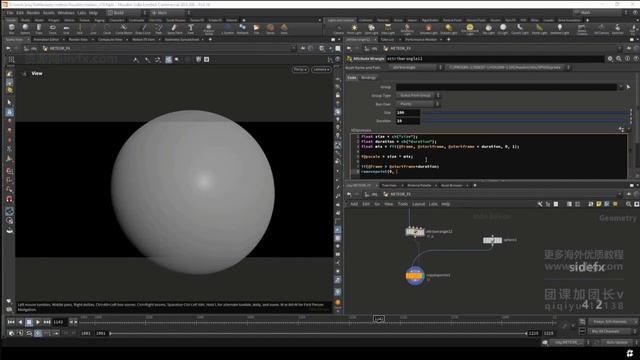Add a Volume Light from the shelf
The height and width of the screenshot is (360, 640).
(428, 29)
